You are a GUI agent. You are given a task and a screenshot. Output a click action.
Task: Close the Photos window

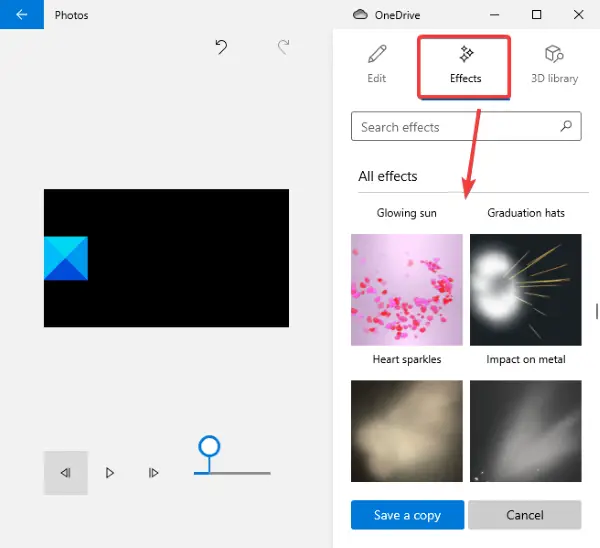tap(579, 15)
